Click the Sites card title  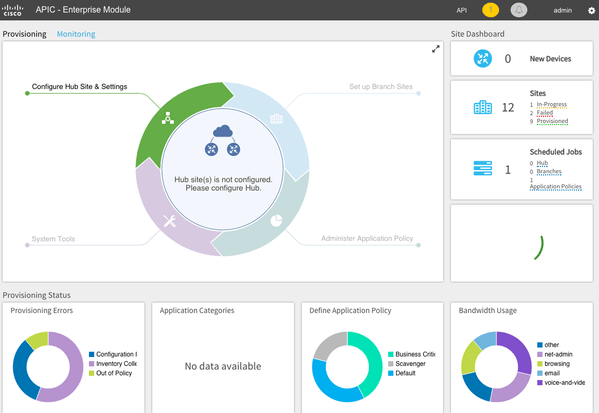click(537, 93)
